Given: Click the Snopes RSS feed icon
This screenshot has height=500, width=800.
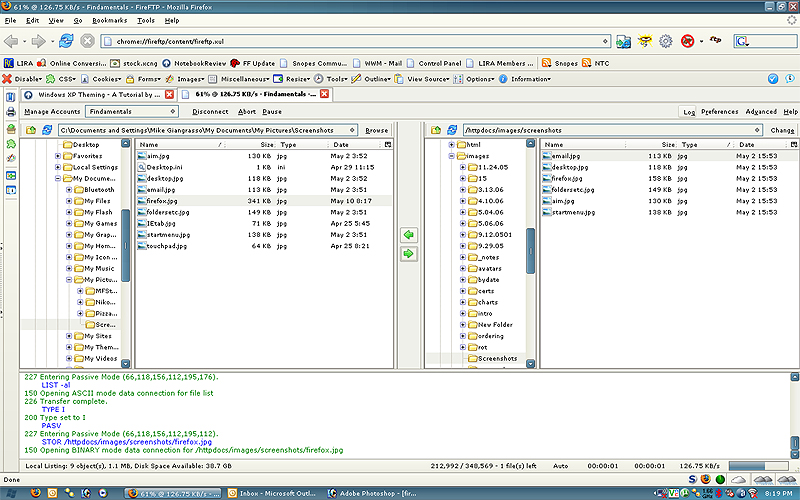Looking at the screenshot, I should click(546, 63).
